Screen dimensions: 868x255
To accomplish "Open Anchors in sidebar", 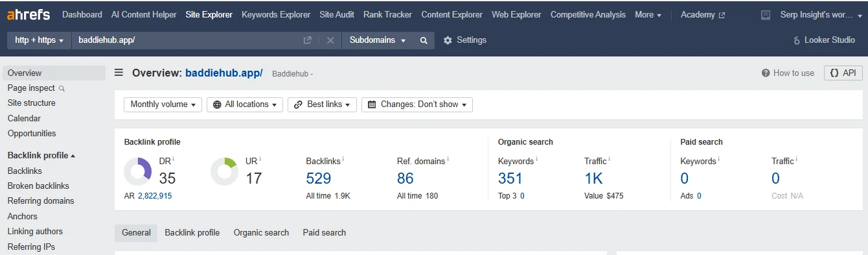I will click(23, 217).
